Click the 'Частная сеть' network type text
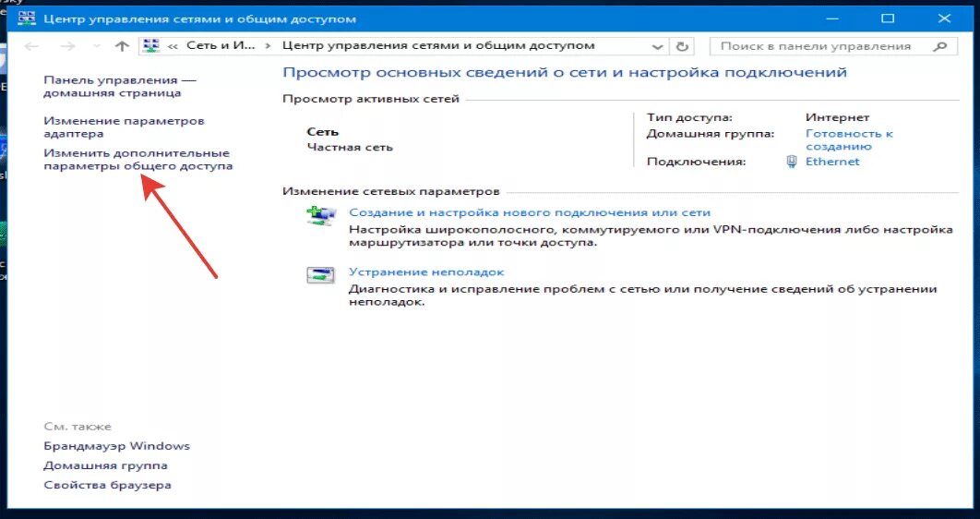 coord(350,148)
